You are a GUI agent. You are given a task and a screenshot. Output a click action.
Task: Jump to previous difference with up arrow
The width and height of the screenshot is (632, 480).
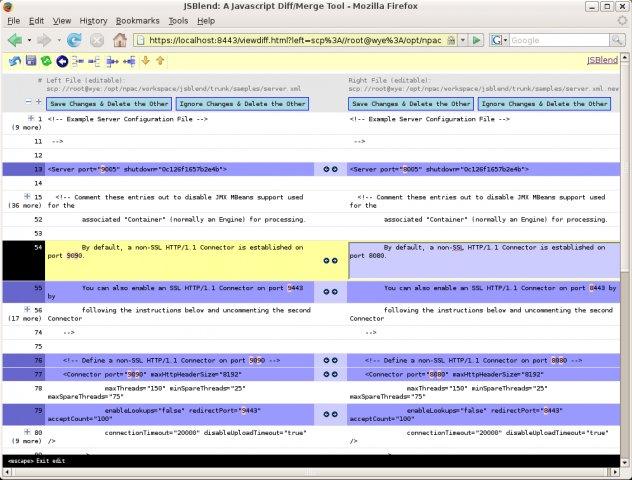coord(160,61)
